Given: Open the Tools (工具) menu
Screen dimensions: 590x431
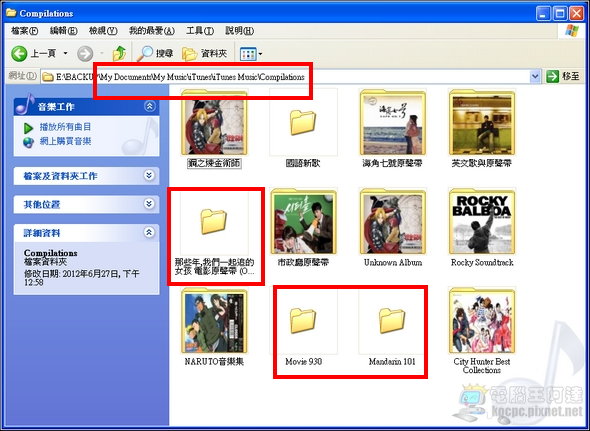Looking at the screenshot, I should (200, 31).
